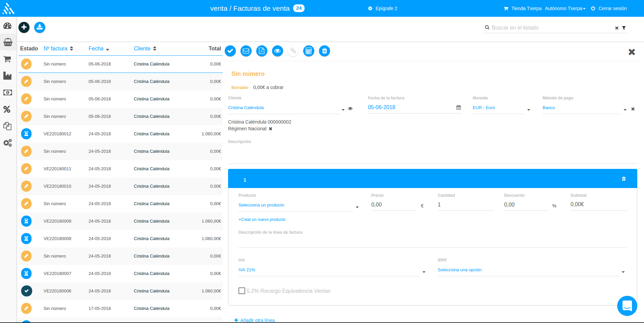Viewport: 644px width, 323px height.
Task: Click the checkmark validate icon in invoice toolbar
Action: click(230, 51)
